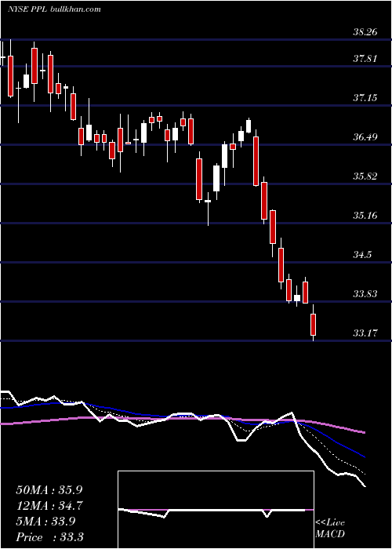Click the 36.49 price axis label

click(365, 137)
